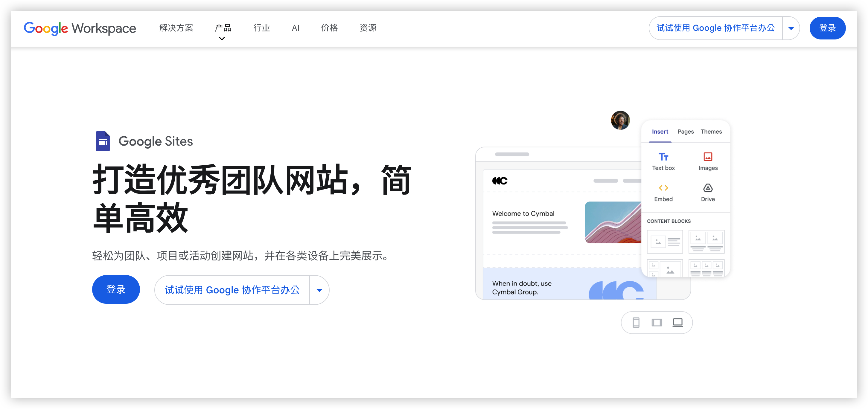
Task: Click the Google Workspace logo
Action: pyautogui.click(x=80, y=28)
